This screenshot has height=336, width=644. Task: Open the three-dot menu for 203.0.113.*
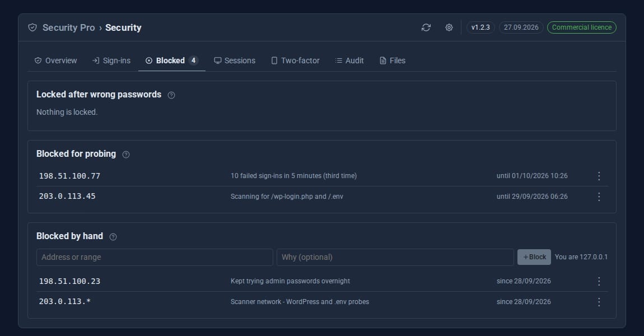[599, 302]
